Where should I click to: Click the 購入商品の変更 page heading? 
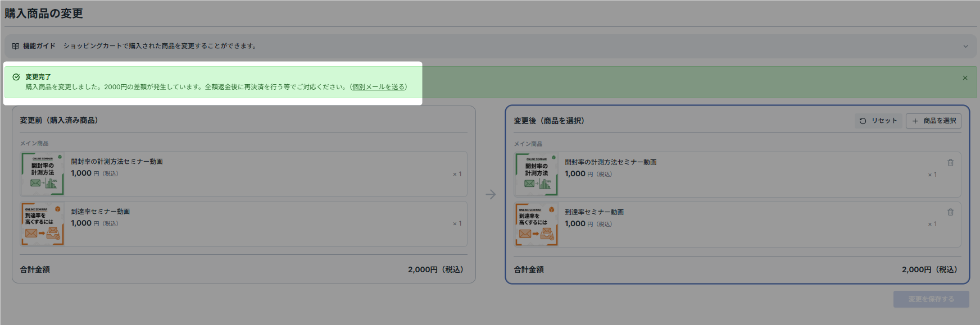(x=44, y=13)
